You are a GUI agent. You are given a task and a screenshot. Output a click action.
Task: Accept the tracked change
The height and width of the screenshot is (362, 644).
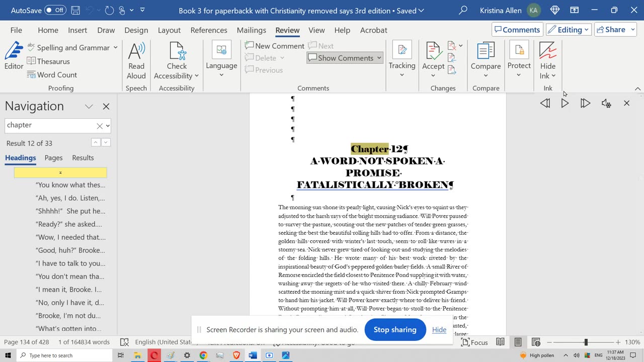(x=433, y=51)
